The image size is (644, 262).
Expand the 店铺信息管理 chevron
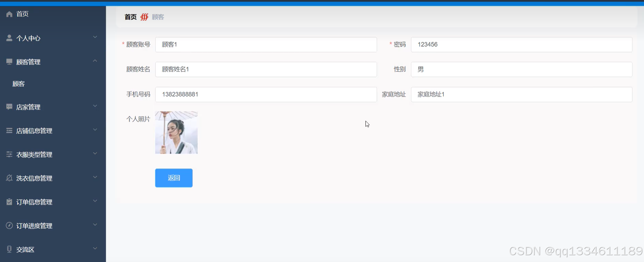[x=95, y=129]
